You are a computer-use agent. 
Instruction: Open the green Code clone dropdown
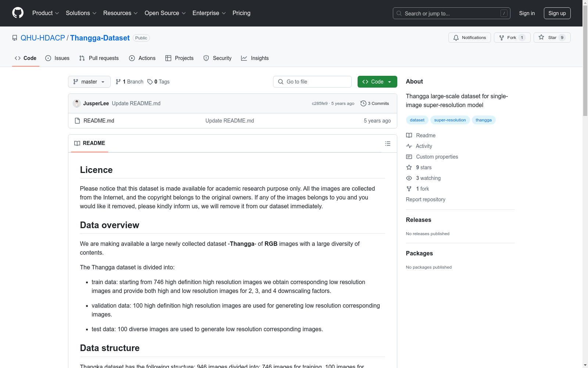pos(377,82)
